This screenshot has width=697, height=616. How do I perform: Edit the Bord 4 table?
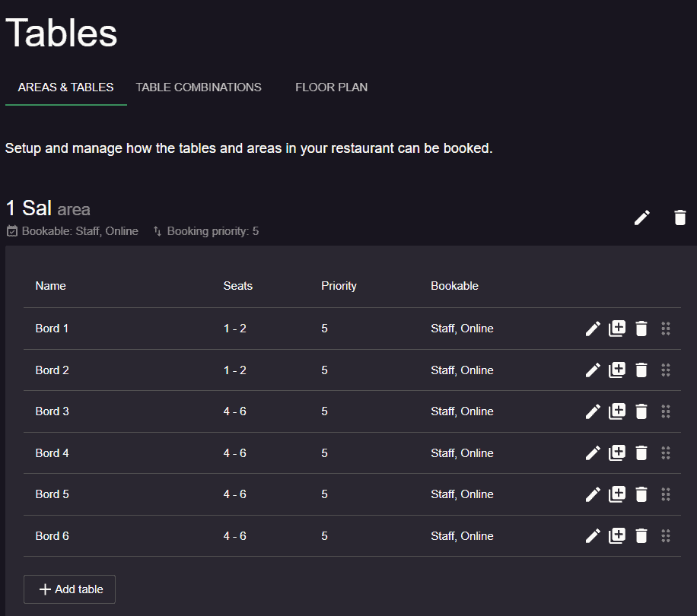(x=593, y=453)
